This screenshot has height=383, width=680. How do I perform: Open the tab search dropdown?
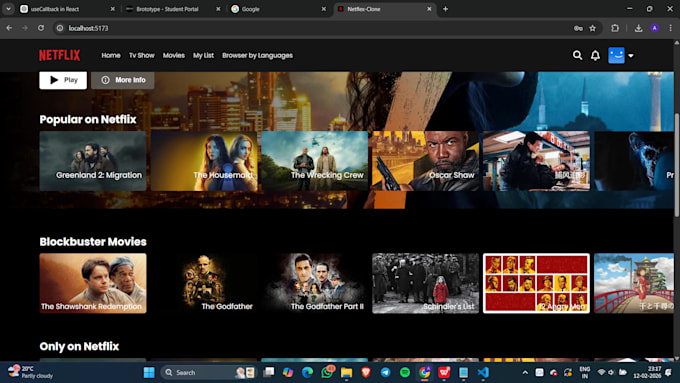8,9
